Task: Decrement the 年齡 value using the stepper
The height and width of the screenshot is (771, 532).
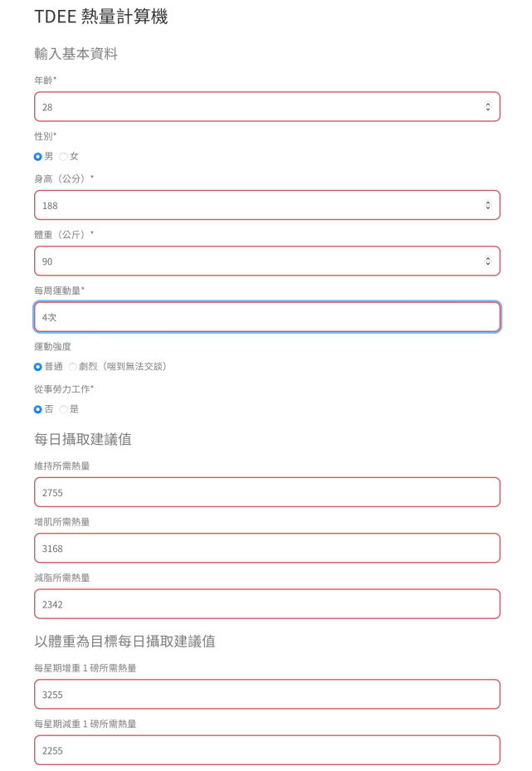Action: (x=488, y=110)
